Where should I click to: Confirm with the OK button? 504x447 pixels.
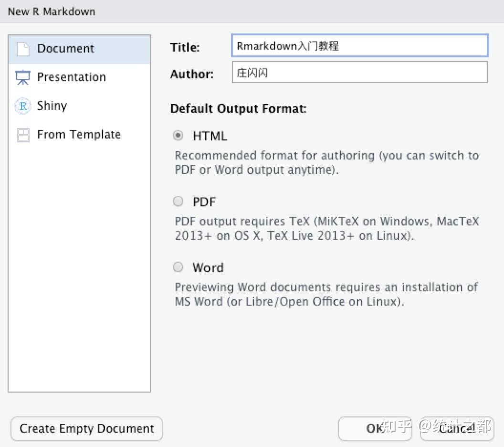(375, 428)
